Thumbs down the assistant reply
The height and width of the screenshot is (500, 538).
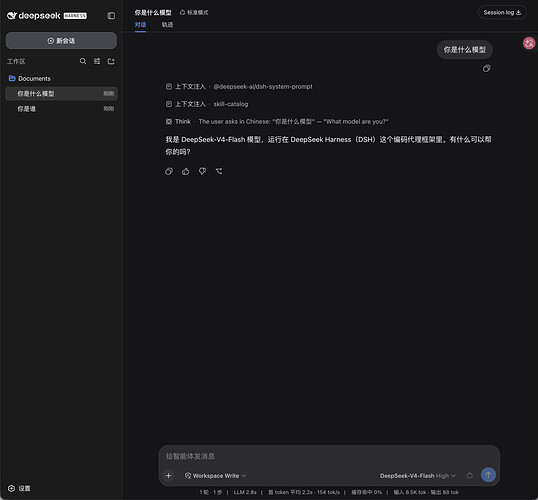202,171
